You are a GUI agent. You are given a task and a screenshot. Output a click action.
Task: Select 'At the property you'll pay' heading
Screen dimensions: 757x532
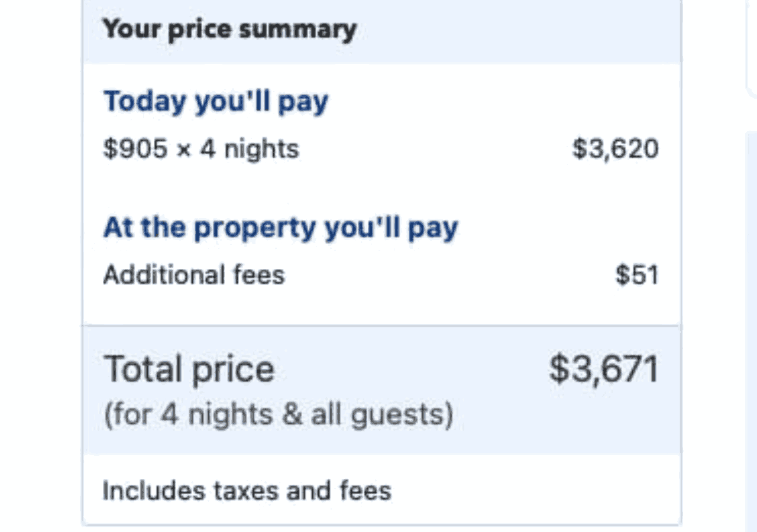click(x=280, y=228)
